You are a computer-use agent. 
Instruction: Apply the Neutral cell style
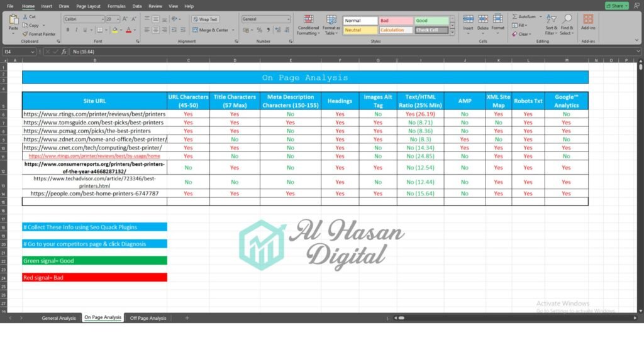pyautogui.click(x=360, y=30)
